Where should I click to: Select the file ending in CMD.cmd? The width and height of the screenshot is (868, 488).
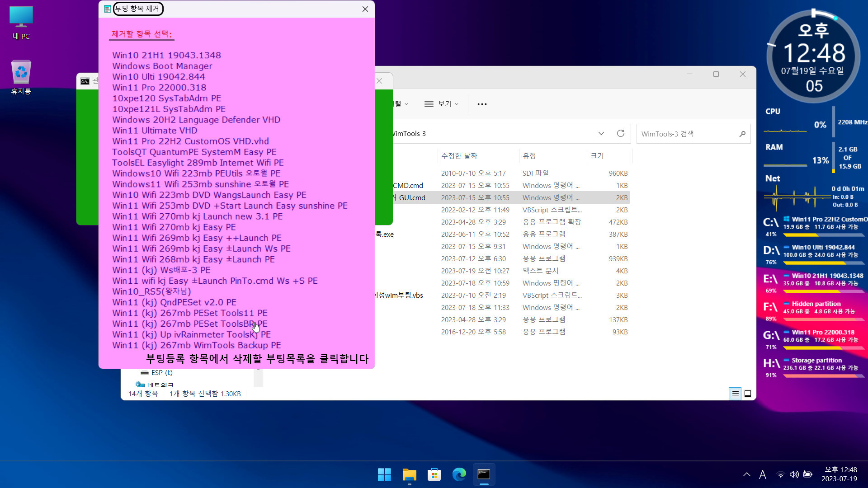tap(502, 185)
